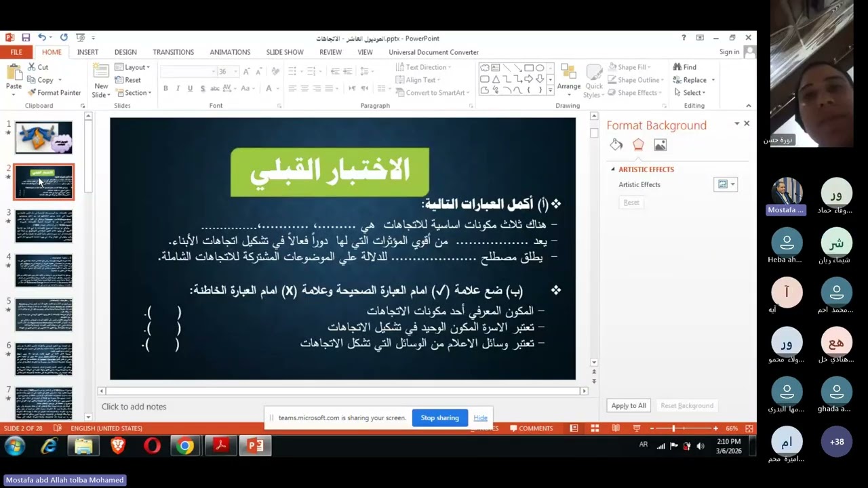Click the Hide link on sharing bar

pos(480,418)
